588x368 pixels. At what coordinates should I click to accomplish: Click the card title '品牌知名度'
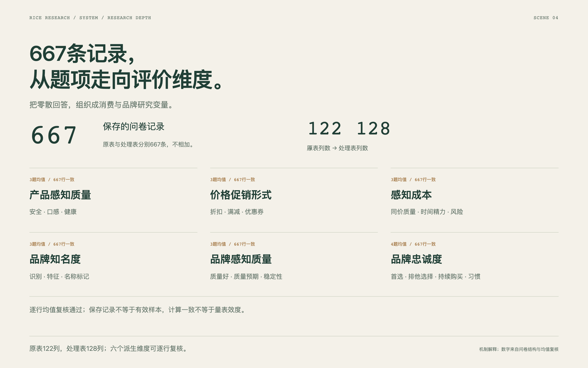tap(55, 259)
